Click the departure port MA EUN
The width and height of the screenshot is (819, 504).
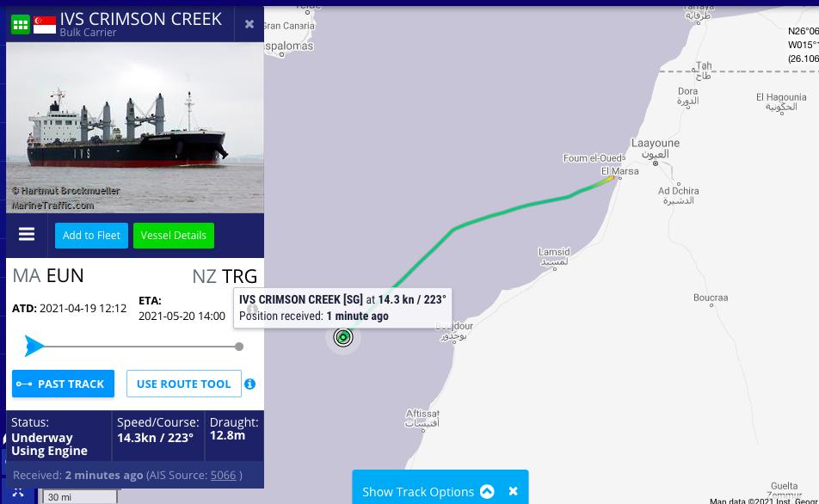pyautogui.click(x=48, y=276)
